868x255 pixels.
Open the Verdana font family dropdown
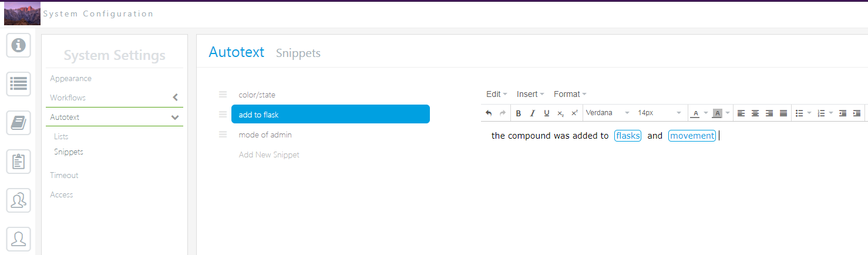tap(608, 113)
